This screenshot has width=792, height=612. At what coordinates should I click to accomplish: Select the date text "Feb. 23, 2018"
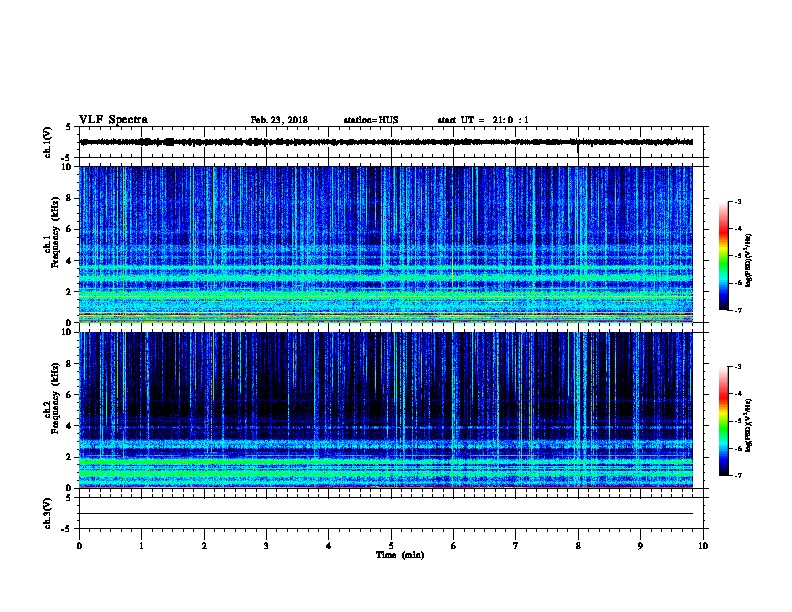tap(279, 120)
